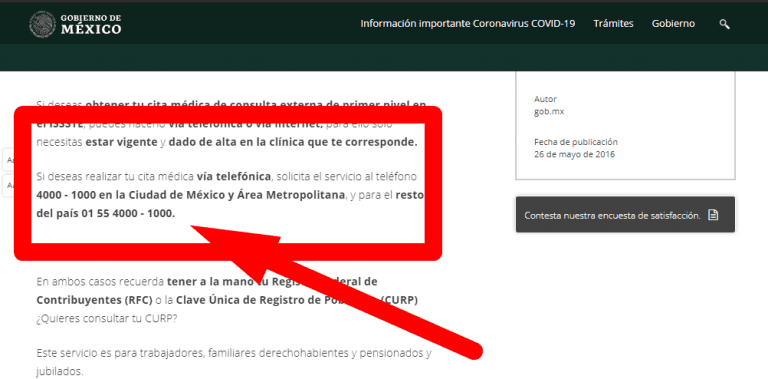The width and height of the screenshot is (768, 379).
Task: Select the date 26 de mayo de 2016
Action: click(575, 155)
